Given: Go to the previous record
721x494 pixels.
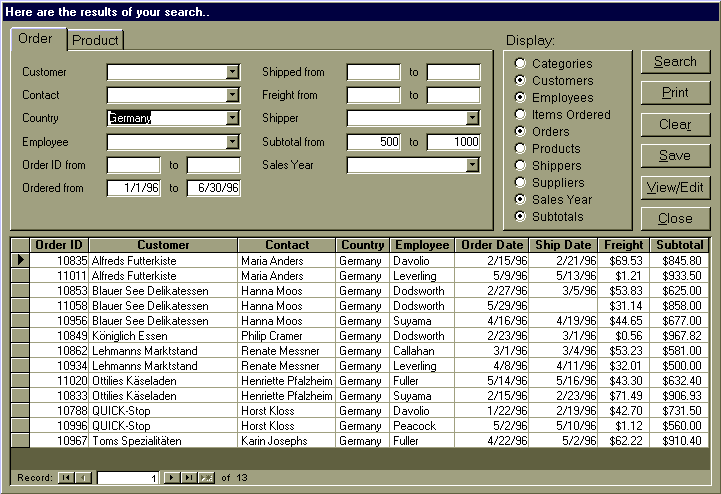Looking at the screenshot, I should (x=83, y=478).
